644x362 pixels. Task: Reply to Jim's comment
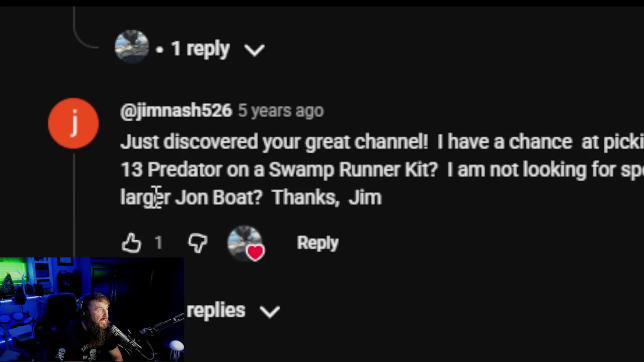click(317, 243)
